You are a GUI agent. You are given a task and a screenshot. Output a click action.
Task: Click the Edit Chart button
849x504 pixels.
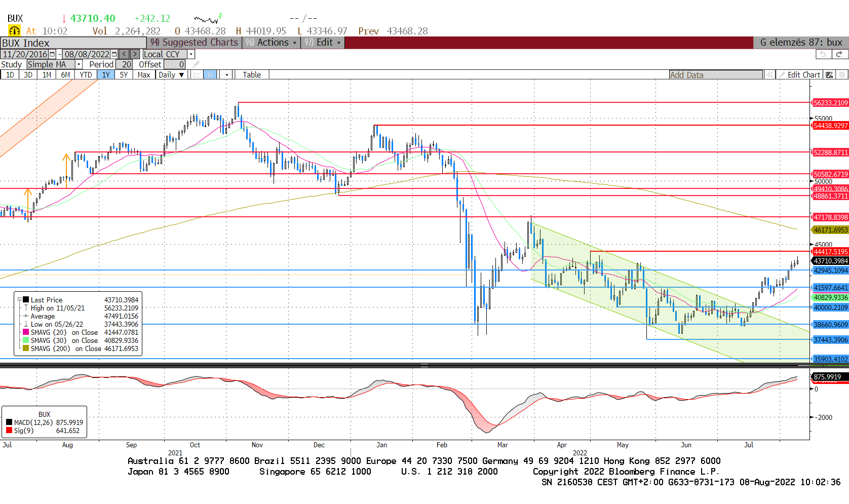coord(799,75)
